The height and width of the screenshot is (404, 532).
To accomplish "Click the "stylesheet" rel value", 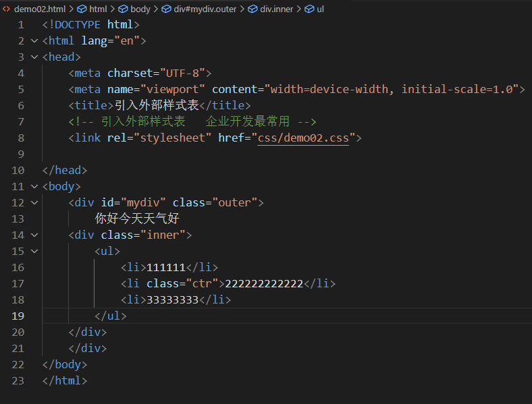I will pos(173,138).
